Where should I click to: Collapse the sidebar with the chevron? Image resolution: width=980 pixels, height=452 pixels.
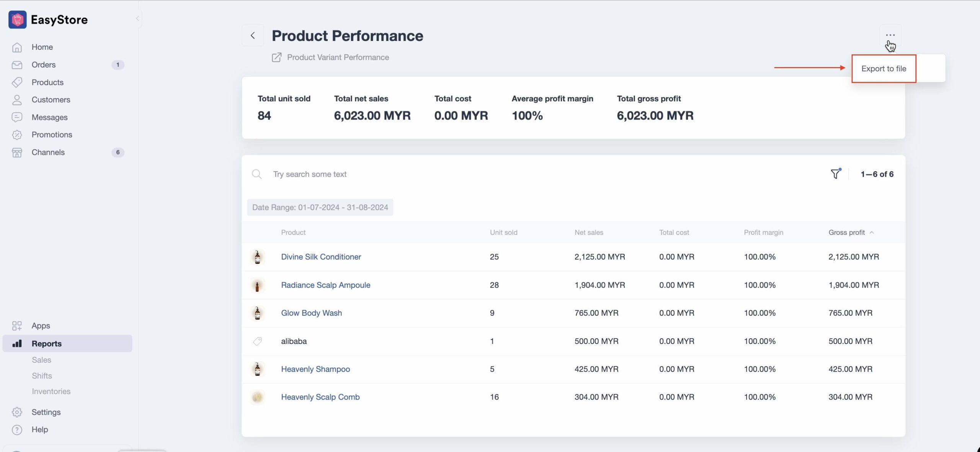[137, 18]
